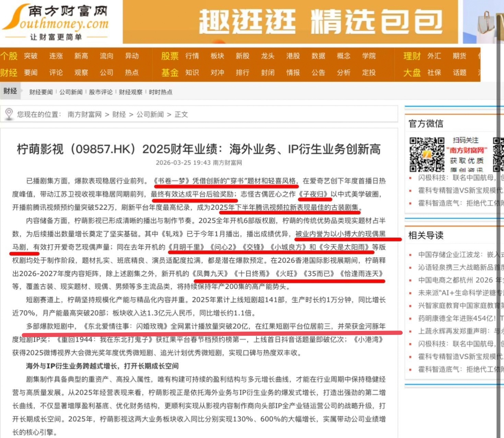Viewport: 504px width, 438px height.
Task: Click the 数据 nav link
Action: [318, 56]
